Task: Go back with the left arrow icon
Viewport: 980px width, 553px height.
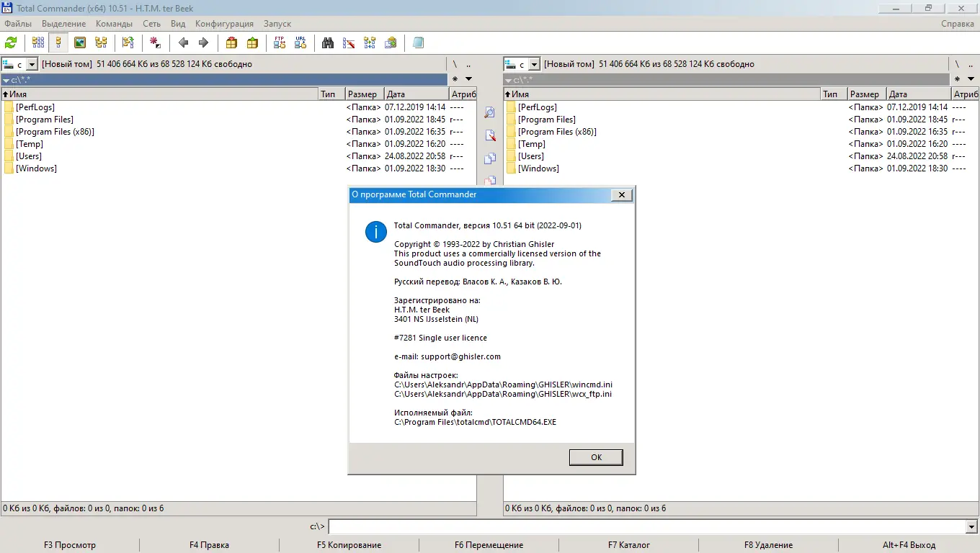Action: pos(183,42)
